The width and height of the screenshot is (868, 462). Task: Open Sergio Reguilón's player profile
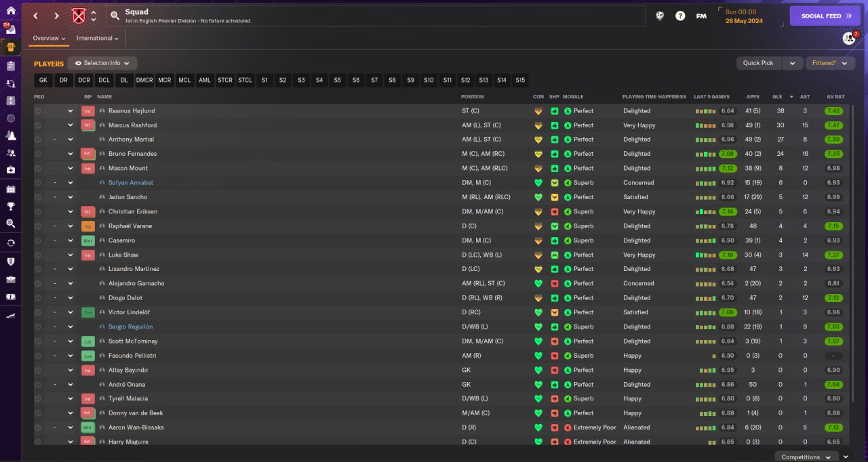132,327
